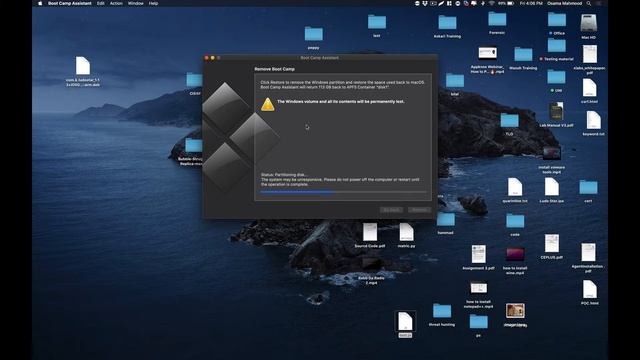Image resolution: width=640 pixels, height=360 pixels.
Task: Click the Go Back button
Action: click(x=391, y=210)
